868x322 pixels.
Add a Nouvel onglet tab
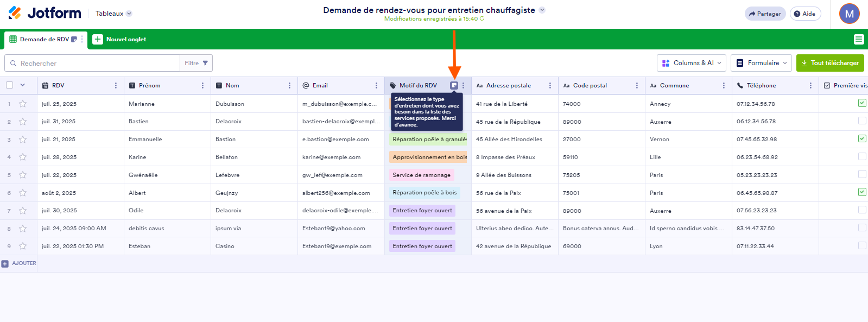pos(119,39)
